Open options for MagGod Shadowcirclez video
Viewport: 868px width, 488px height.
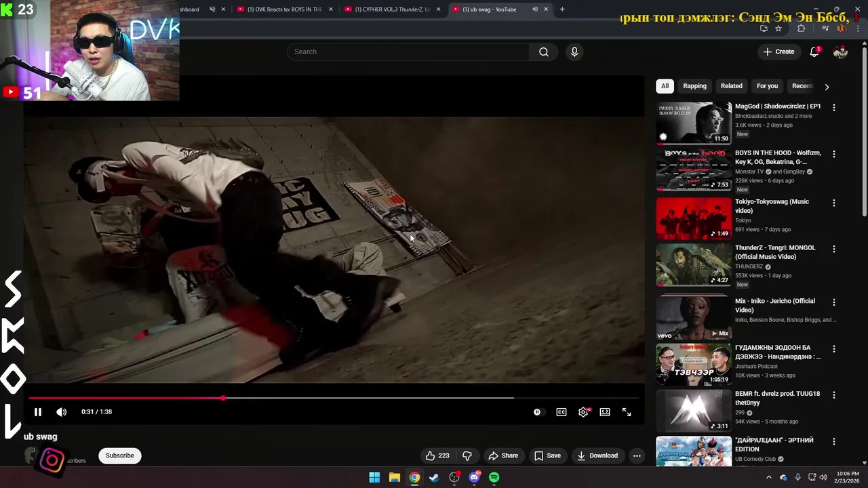[834, 107]
